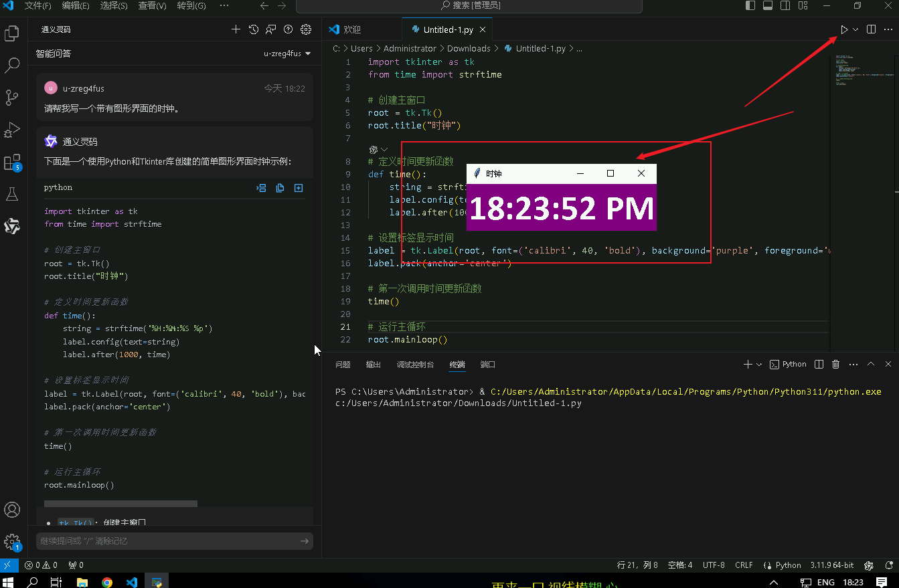Screen dimensions: 899x588
Task: Open editor More Actions ellipsis
Action: 888,29
